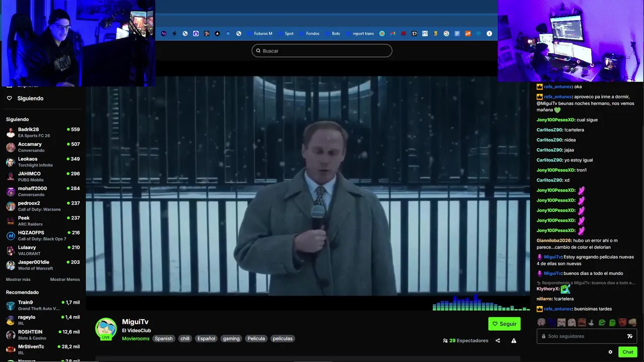Open Badrik28's avatar in the sidebar

11,133
